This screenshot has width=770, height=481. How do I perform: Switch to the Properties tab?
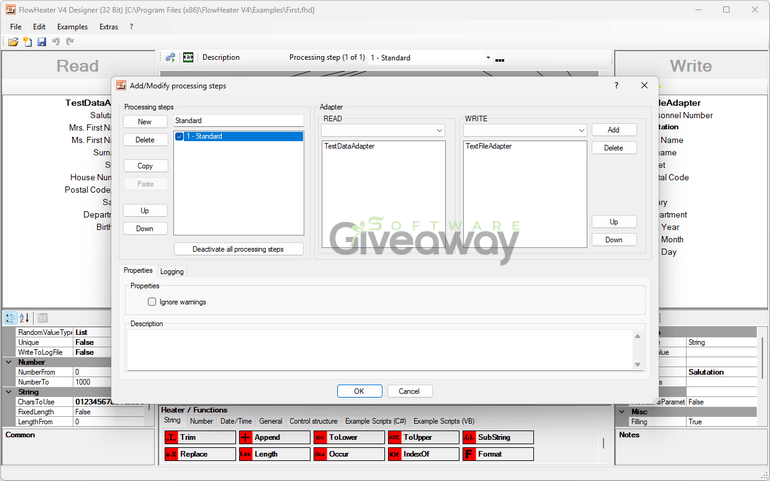pos(138,270)
